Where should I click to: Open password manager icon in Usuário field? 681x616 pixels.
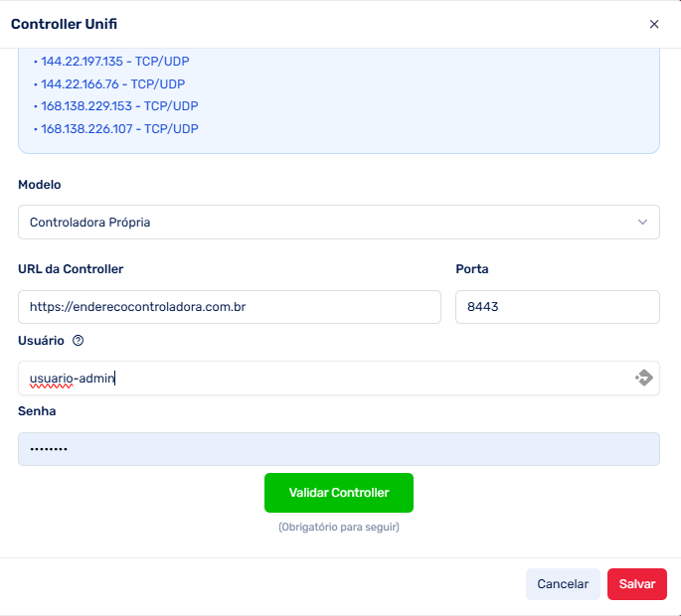coord(643,378)
